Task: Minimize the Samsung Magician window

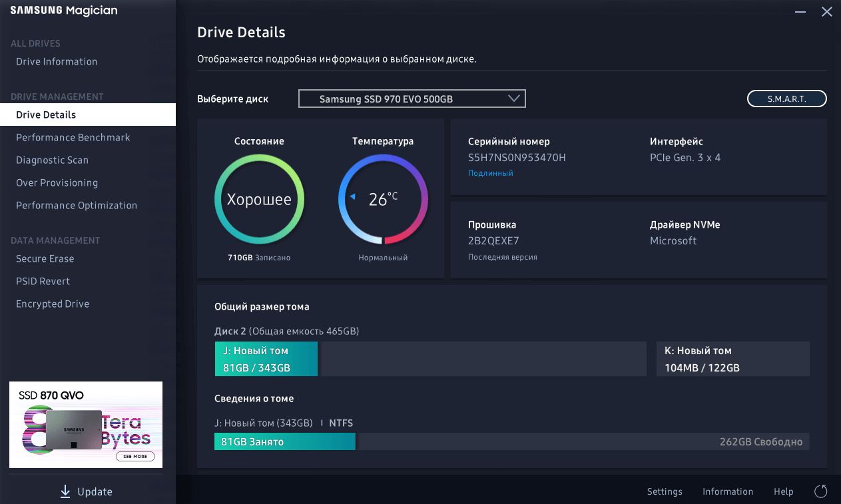Action: pos(799,11)
